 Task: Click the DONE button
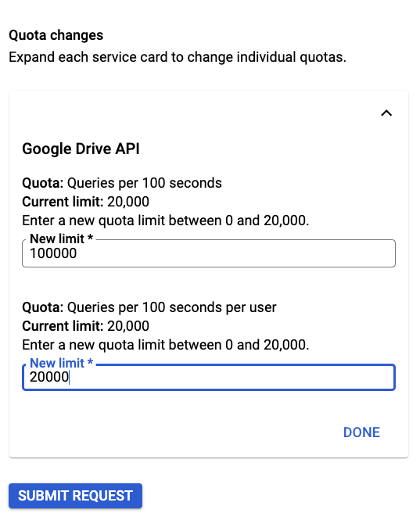coord(361,432)
